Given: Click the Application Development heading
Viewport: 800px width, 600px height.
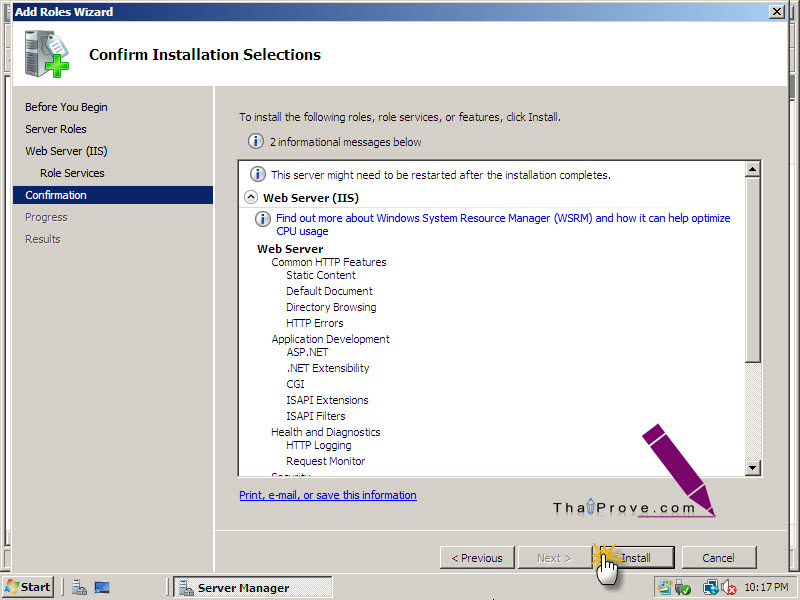Looking at the screenshot, I should 331,339.
